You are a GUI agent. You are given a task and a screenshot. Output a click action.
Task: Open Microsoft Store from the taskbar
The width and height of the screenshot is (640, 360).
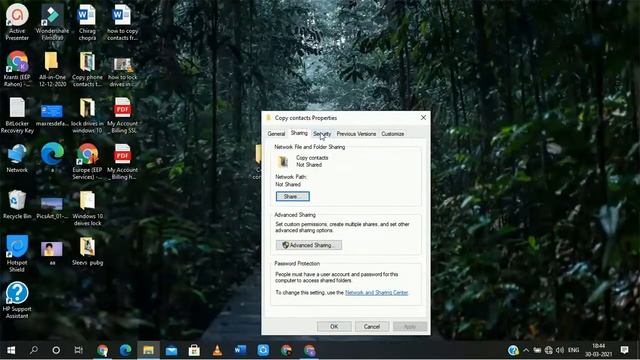tap(194, 350)
